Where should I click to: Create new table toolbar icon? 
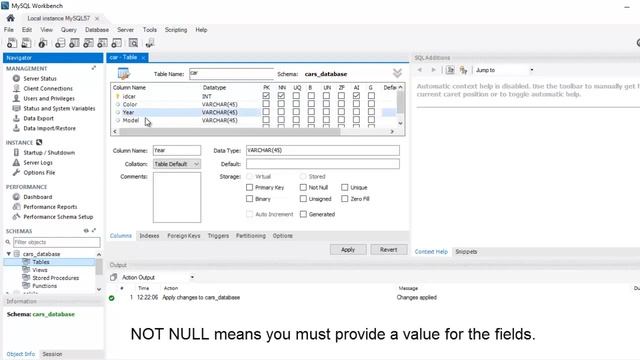[74, 43]
